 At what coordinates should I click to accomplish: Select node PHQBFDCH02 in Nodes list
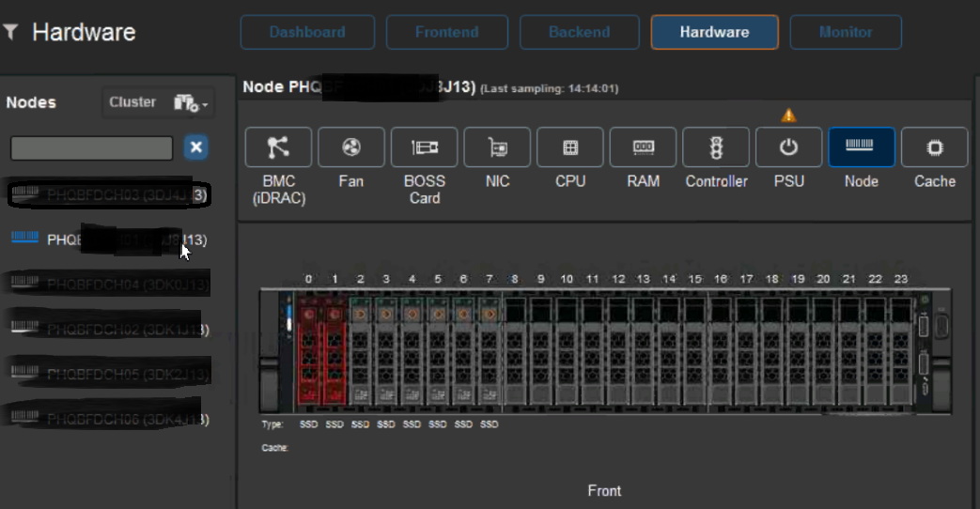click(109, 329)
